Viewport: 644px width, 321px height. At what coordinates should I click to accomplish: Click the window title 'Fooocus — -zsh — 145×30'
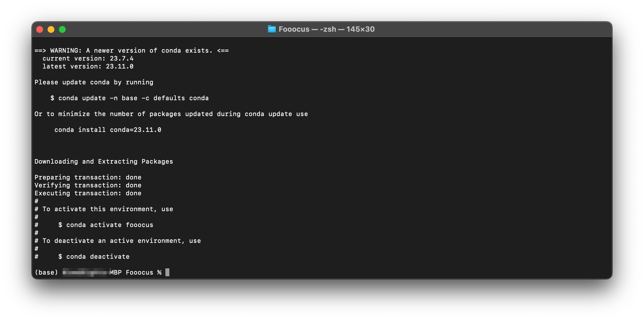[326, 29]
